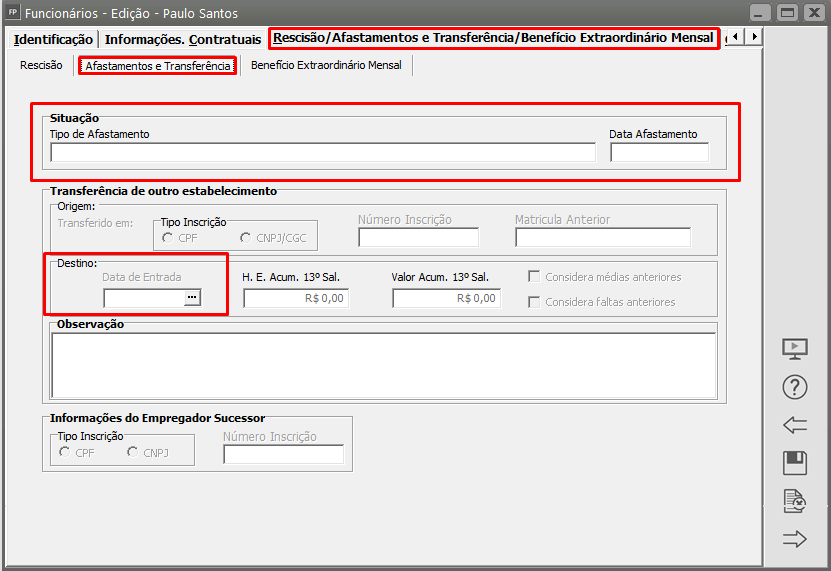Image resolution: width=831 pixels, height=571 pixels.
Task: Open help with the question mark icon
Action: pos(794,388)
